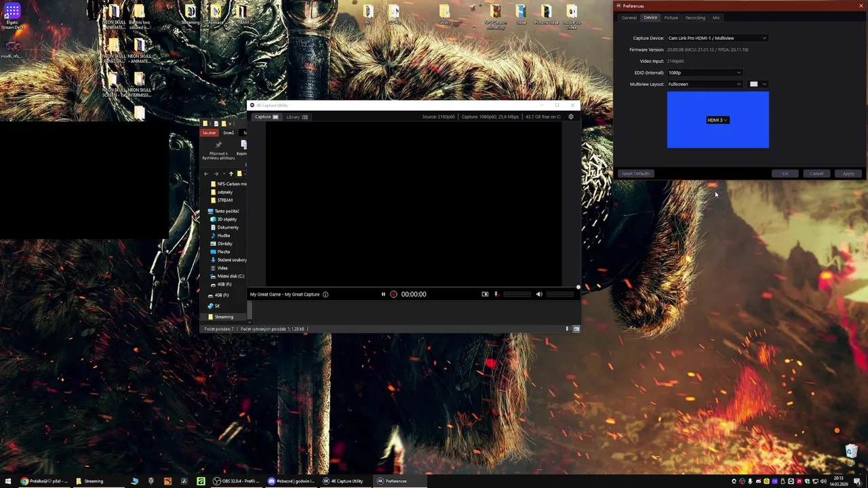Adjust the microphone level slider
Screen dimensions: 868x488
tap(517, 294)
